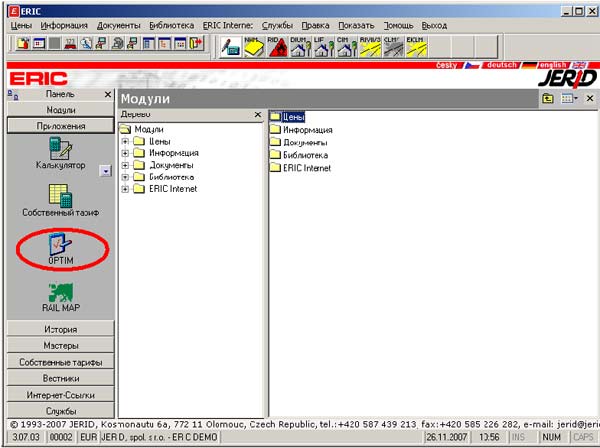Expand the Цены tree node
The image size is (600, 448).
coord(125,142)
